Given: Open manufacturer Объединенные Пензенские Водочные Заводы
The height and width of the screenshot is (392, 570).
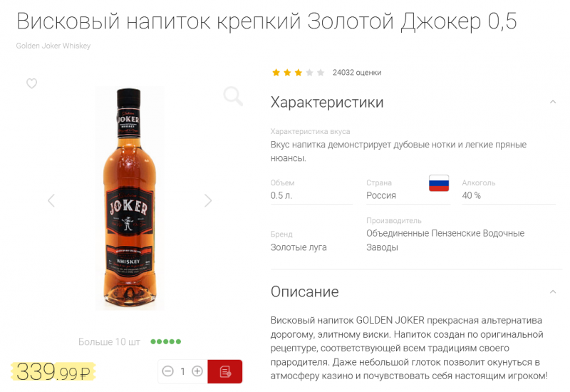Looking at the screenshot, I should click(x=445, y=240).
